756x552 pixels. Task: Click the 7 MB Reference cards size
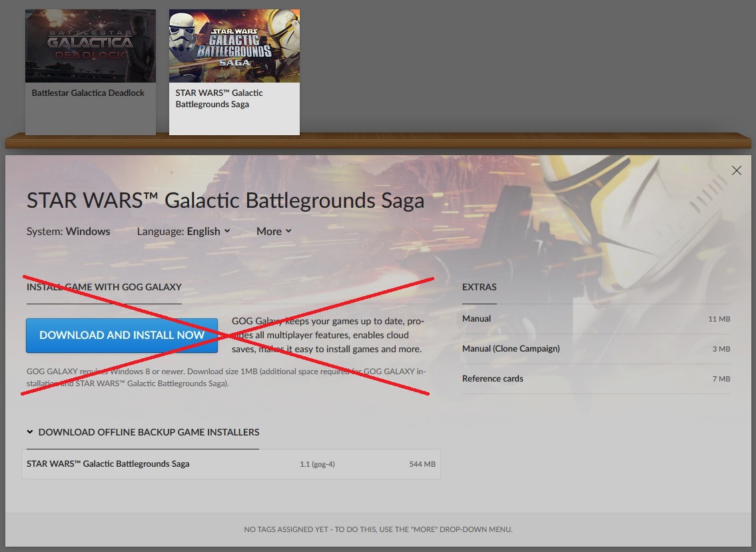tap(721, 378)
